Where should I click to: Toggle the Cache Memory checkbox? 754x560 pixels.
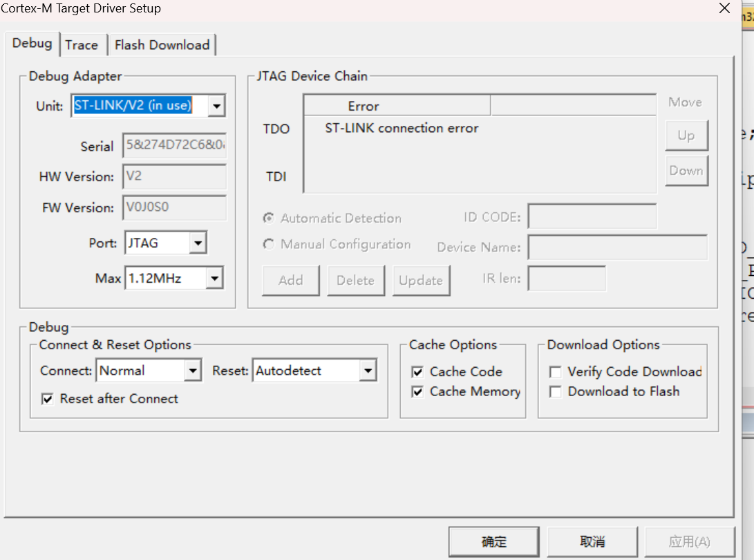point(418,392)
